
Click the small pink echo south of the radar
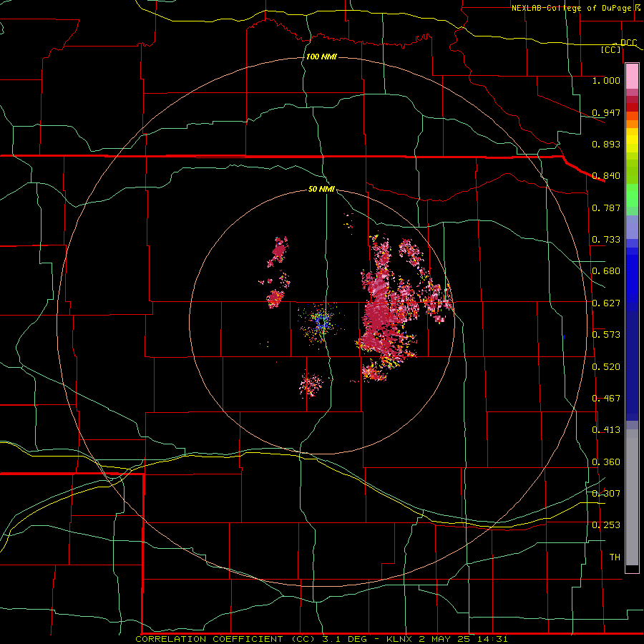[311, 384]
